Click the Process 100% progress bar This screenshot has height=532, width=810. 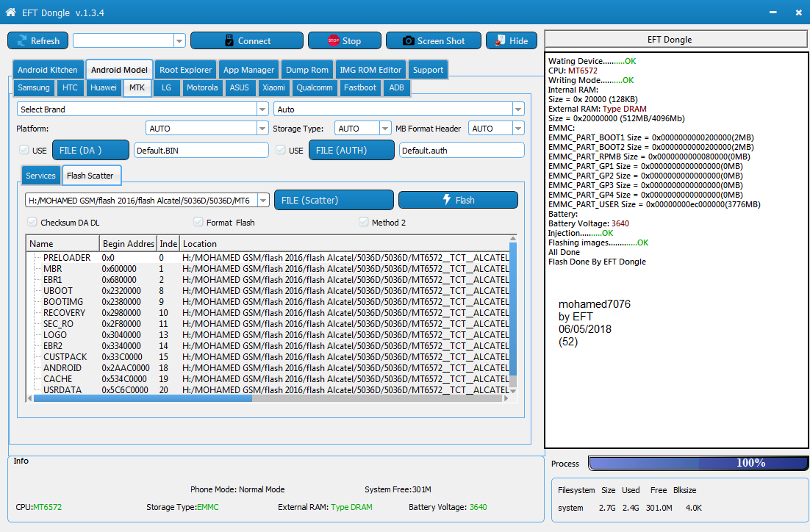click(x=698, y=463)
